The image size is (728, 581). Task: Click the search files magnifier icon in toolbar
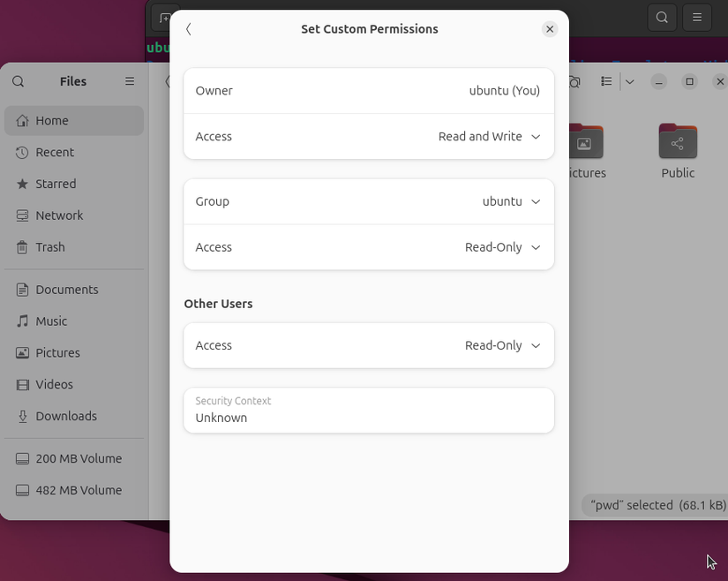[x=574, y=80]
